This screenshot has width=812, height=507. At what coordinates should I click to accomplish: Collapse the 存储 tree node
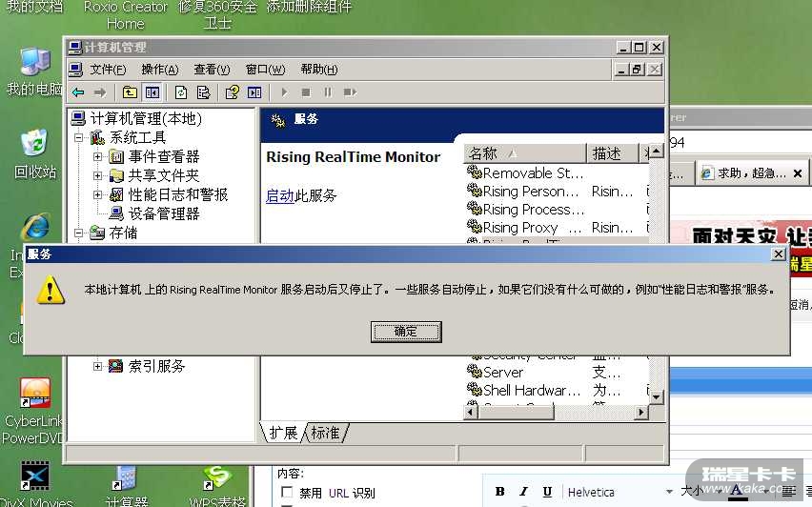(x=78, y=233)
